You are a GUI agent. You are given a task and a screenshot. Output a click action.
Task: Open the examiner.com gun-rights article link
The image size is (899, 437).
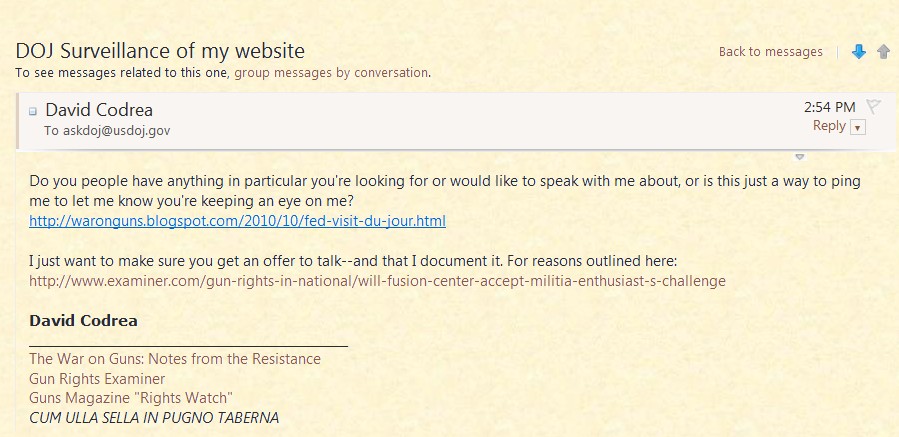(377, 281)
